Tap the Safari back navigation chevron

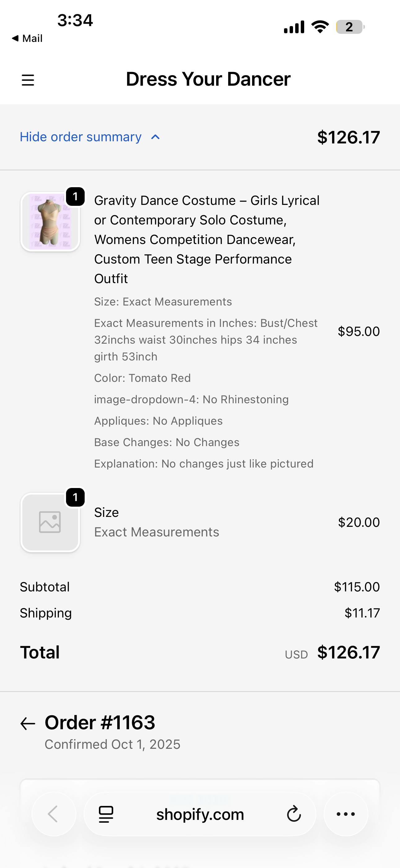pyautogui.click(x=54, y=814)
